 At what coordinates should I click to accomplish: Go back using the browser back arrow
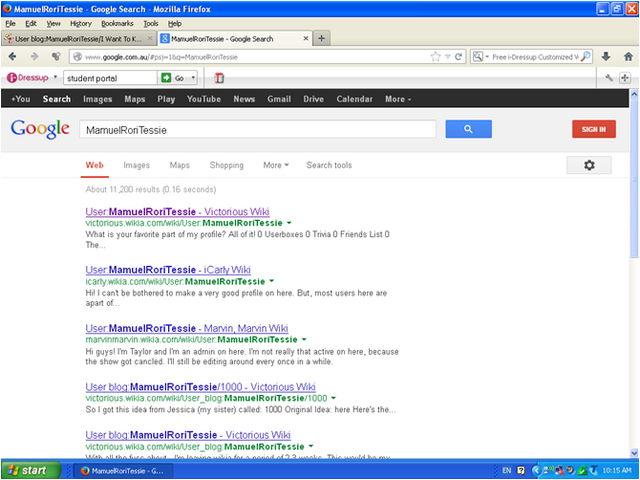(12, 57)
